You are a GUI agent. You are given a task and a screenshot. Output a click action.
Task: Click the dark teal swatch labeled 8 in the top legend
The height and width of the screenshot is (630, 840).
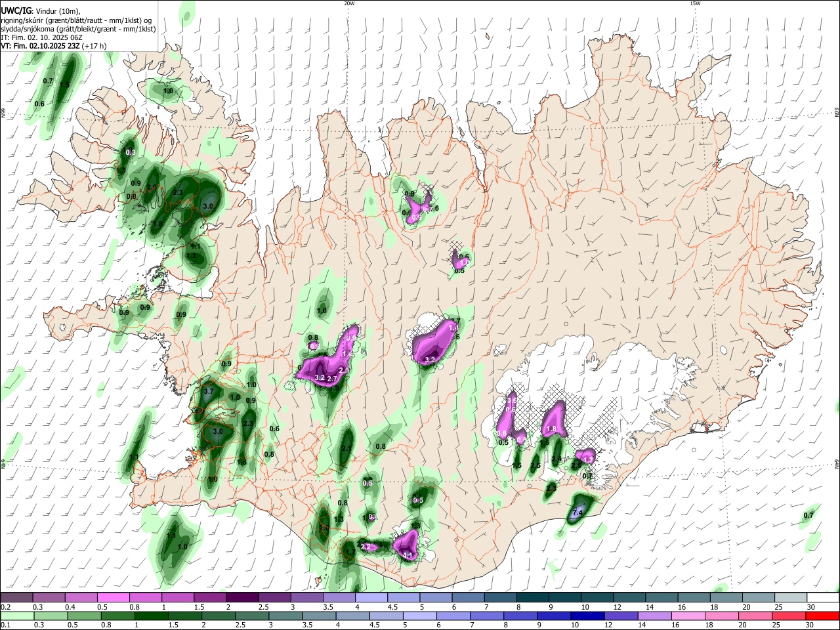[x=533, y=597]
